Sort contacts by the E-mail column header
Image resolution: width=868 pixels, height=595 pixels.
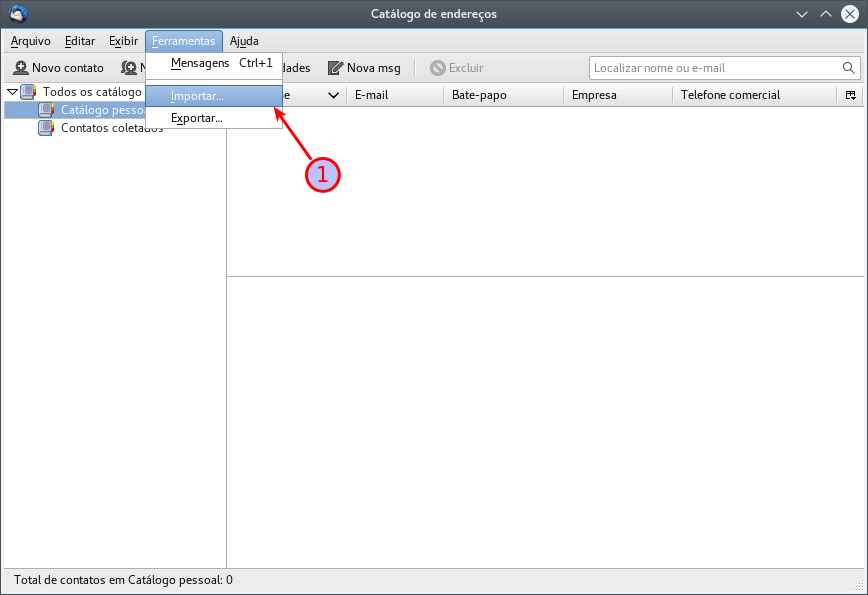(x=394, y=95)
